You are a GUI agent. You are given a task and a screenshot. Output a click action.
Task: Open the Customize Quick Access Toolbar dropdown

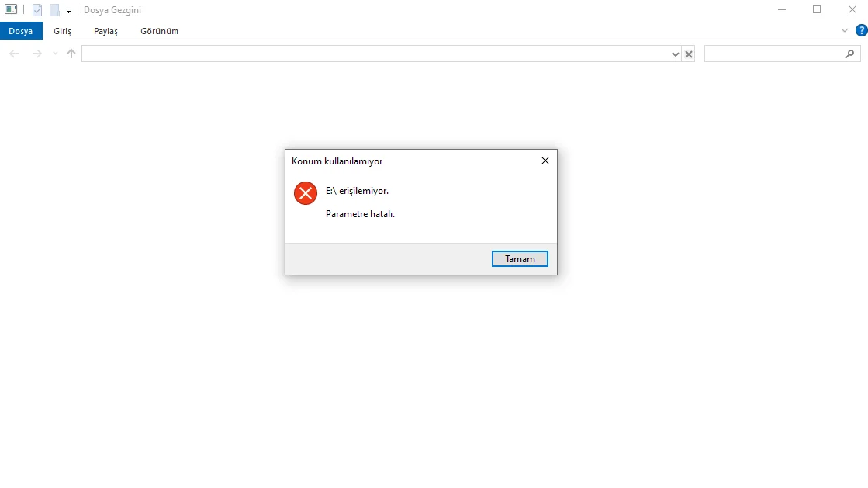pos(68,11)
